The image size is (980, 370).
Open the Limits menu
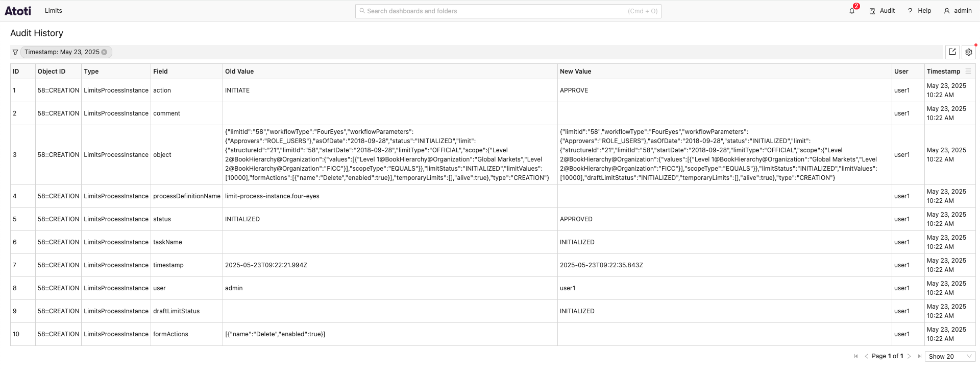53,11
